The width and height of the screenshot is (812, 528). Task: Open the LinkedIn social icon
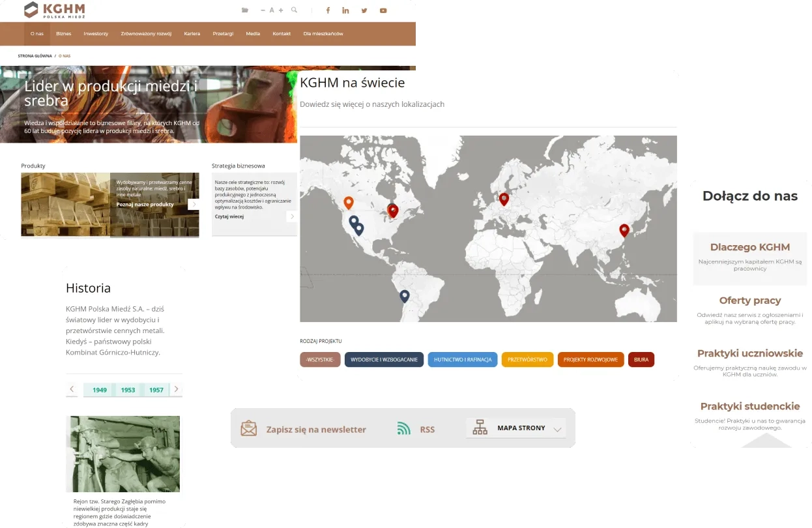point(345,10)
